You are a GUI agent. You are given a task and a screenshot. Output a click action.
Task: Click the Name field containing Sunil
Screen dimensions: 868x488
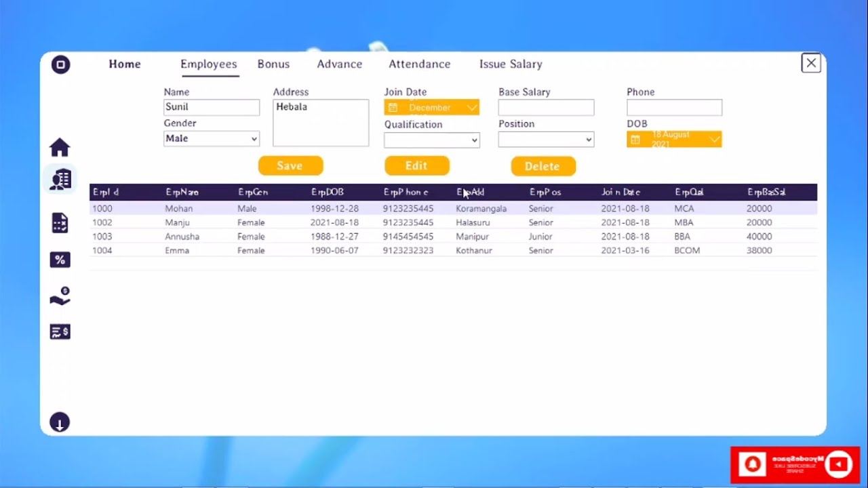pos(212,107)
